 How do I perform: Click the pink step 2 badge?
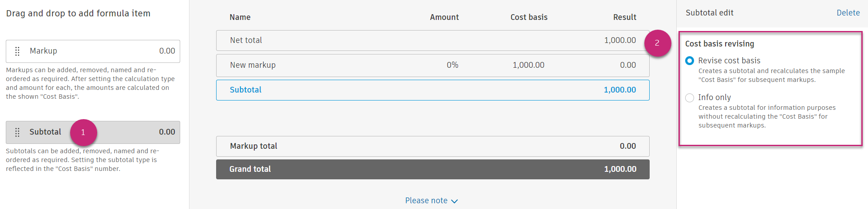pos(657,43)
